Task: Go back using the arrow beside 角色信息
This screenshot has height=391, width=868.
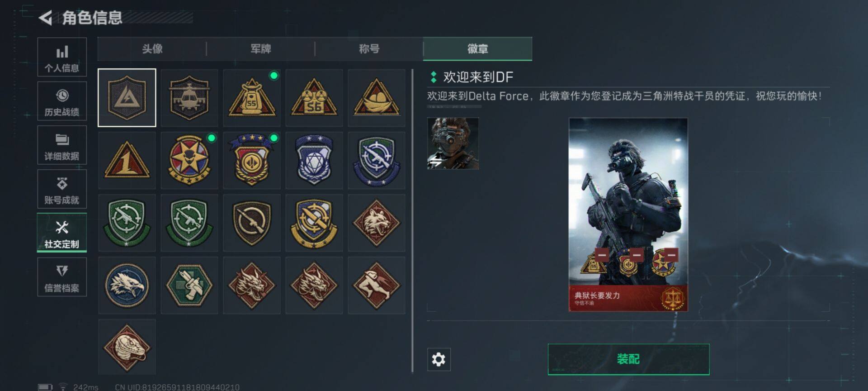Action: (x=45, y=18)
